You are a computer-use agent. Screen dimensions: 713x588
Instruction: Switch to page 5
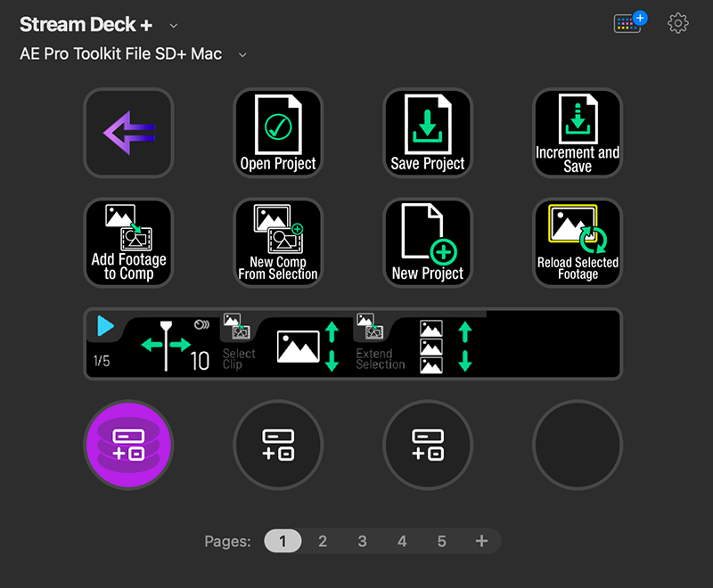(441, 541)
